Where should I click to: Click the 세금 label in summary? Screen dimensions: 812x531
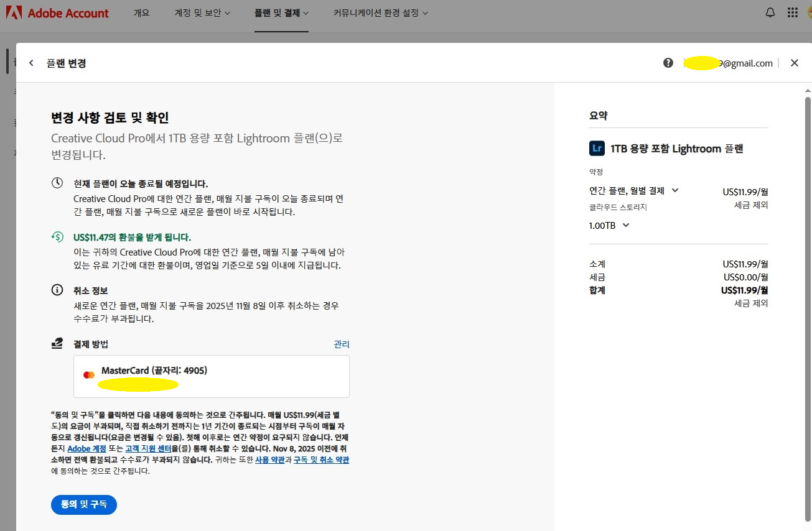tap(597, 277)
